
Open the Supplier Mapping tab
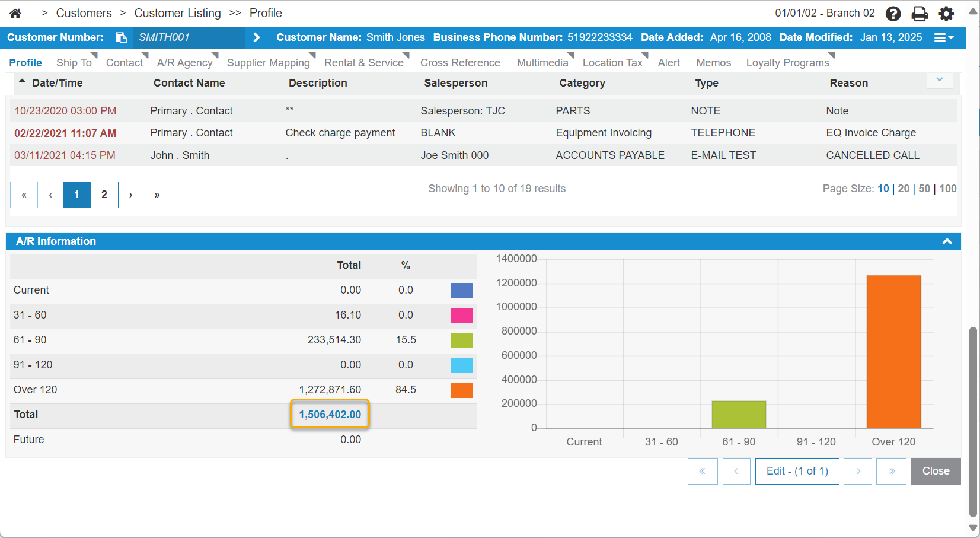coord(269,62)
